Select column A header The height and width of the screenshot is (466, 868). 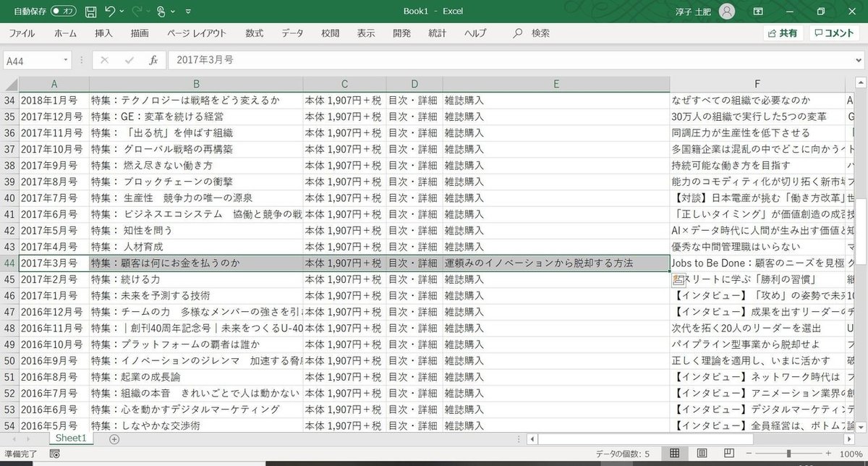click(x=54, y=84)
